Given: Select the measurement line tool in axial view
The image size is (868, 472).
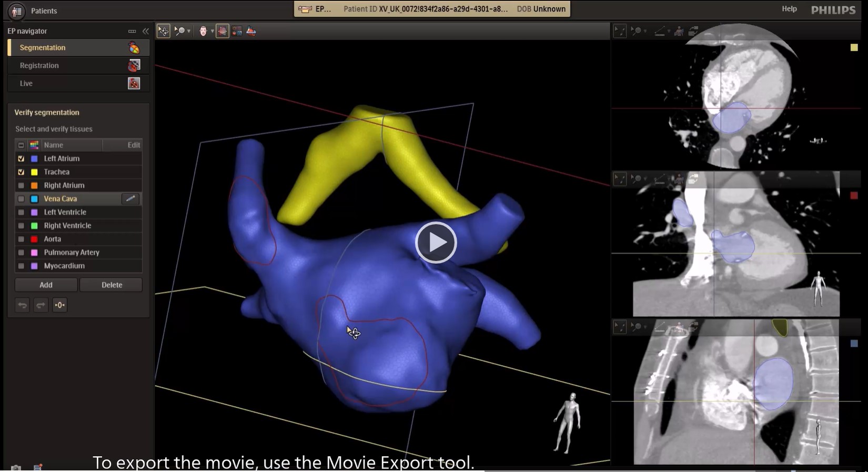Looking at the screenshot, I should (659, 32).
